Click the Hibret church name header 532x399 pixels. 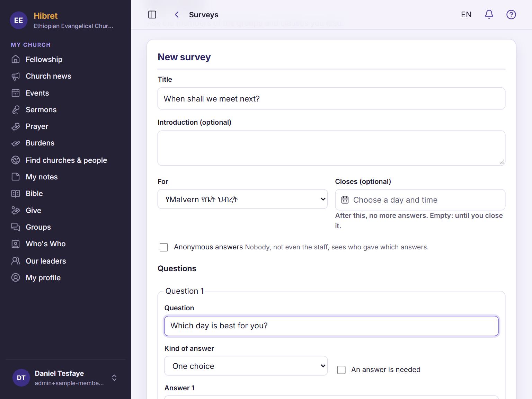coord(46,16)
